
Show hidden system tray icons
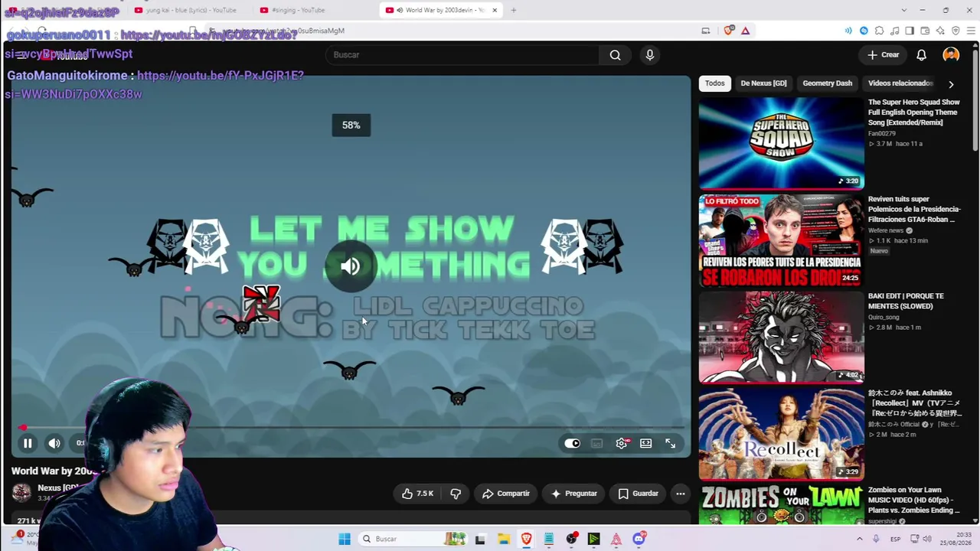coord(859,539)
